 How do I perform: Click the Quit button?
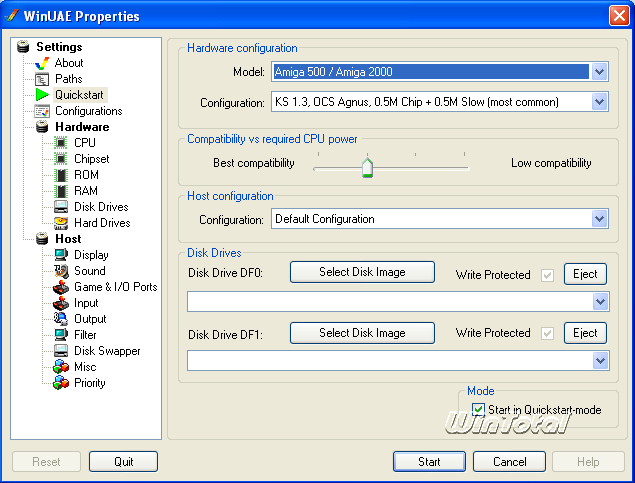tap(124, 462)
